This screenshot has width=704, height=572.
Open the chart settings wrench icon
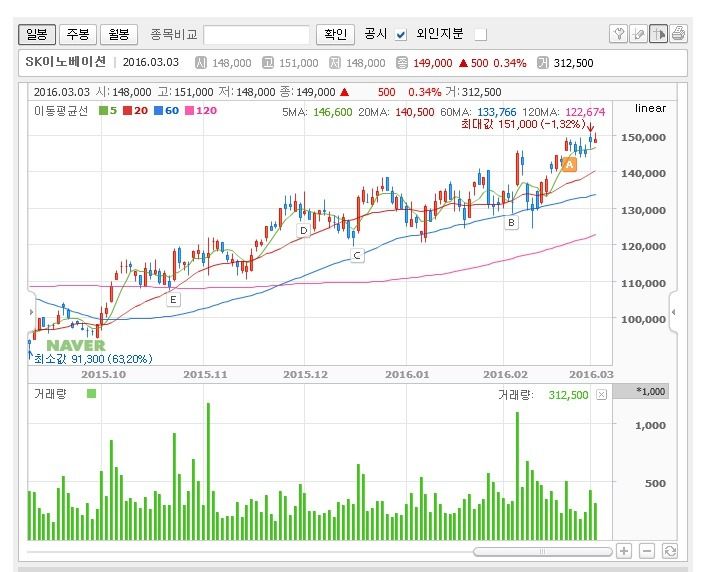pyautogui.click(x=619, y=34)
